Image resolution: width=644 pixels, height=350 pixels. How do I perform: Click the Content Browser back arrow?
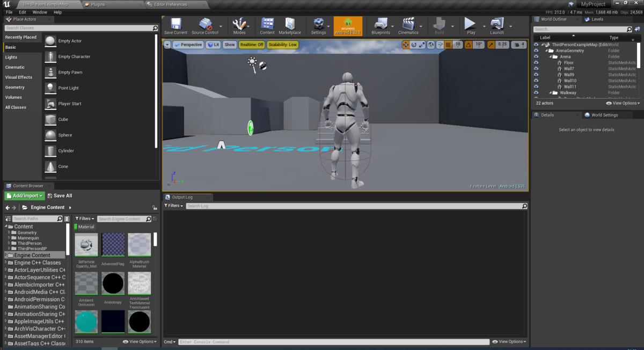(8, 208)
